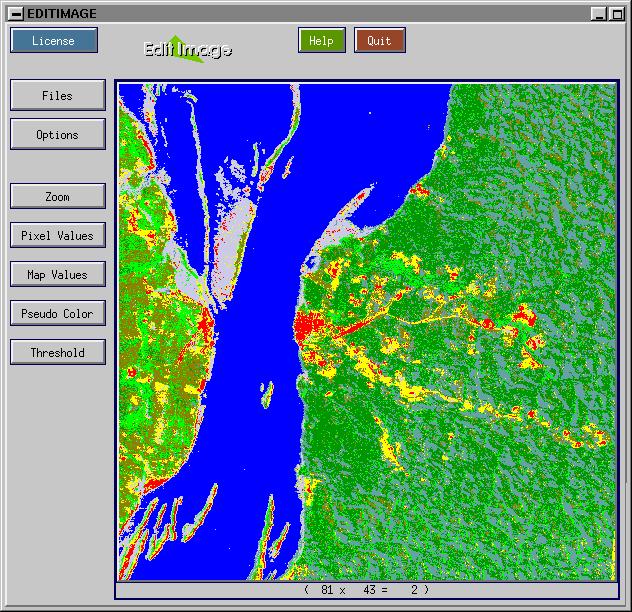Activate the Zoom button
The height and width of the screenshot is (612, 632).
[x=58, y=196]
